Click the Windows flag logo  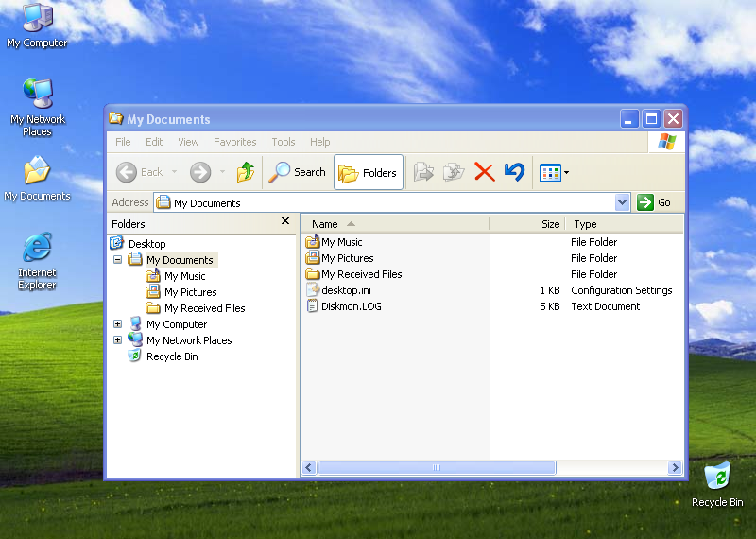pyautogui.click(x=667, y=142)
